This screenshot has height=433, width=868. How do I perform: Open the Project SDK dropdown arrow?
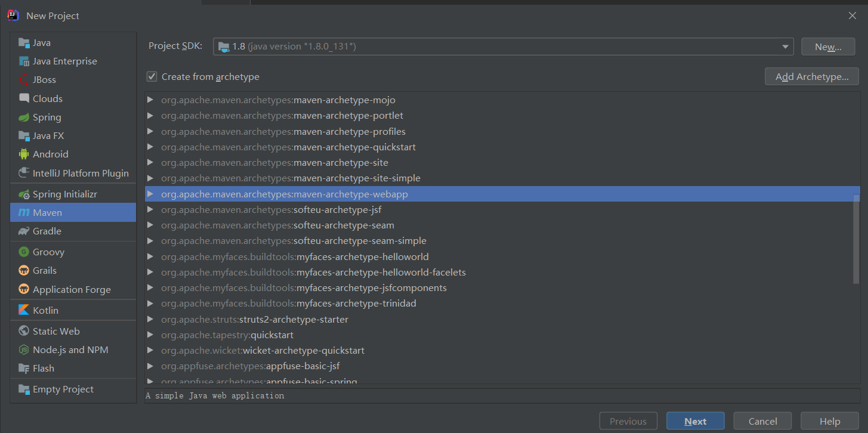(x=785, y=47)
